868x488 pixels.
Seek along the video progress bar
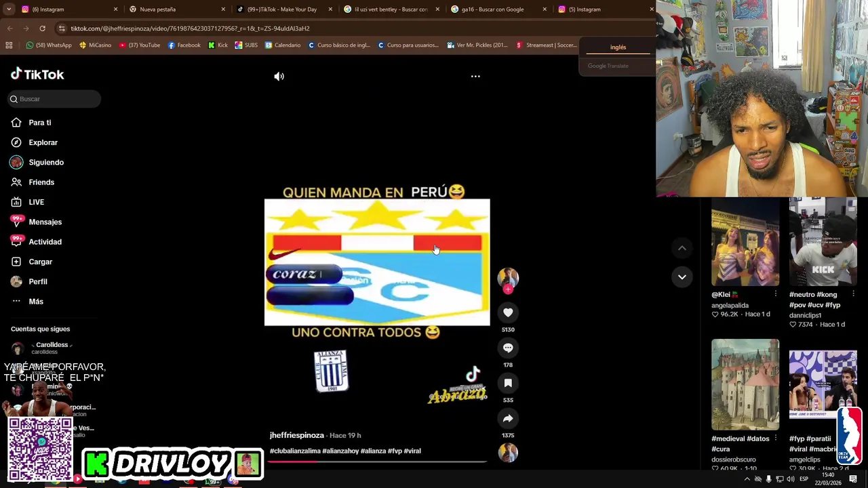pyautogui.click(x=377, y=462)
